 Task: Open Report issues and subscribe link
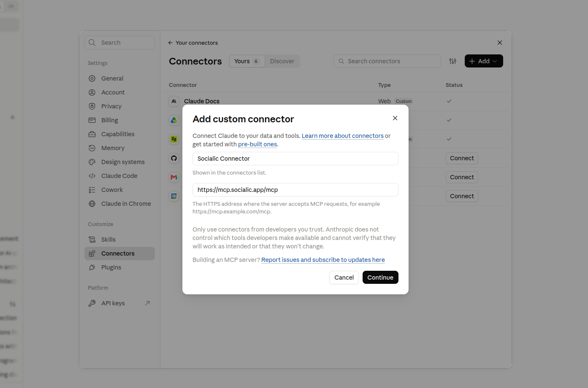[323, 260]
